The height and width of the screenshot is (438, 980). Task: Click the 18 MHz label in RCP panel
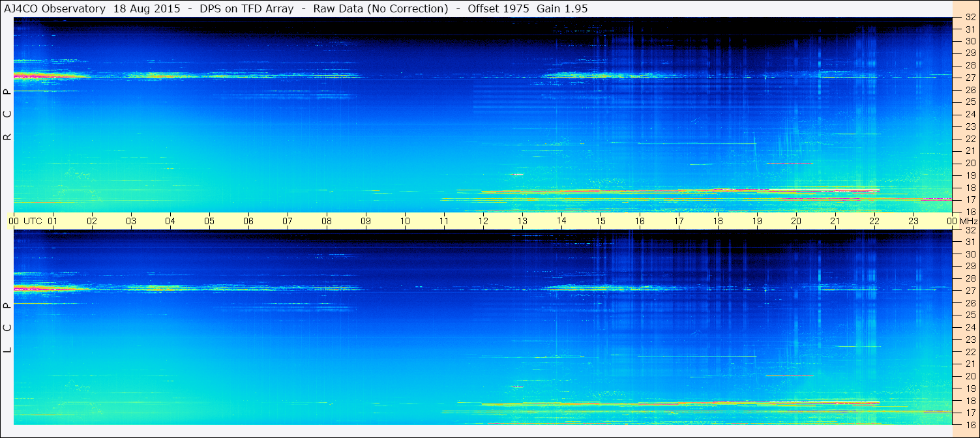(970, 188)
